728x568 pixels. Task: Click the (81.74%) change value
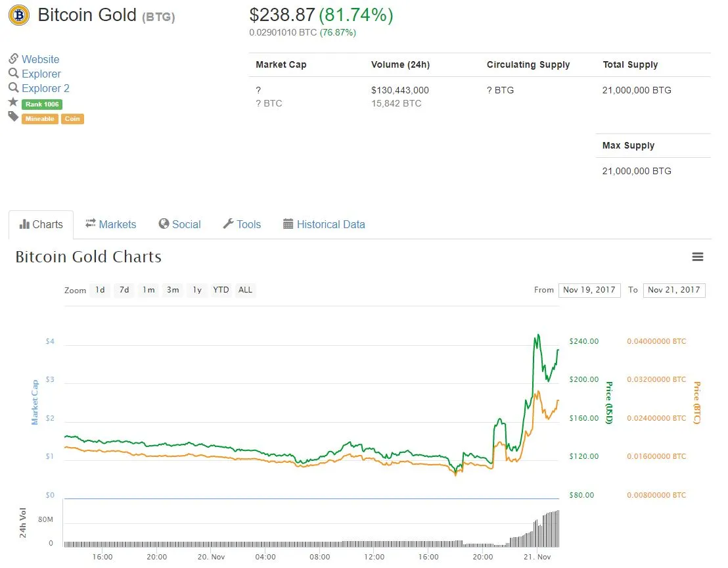(356, 15)
